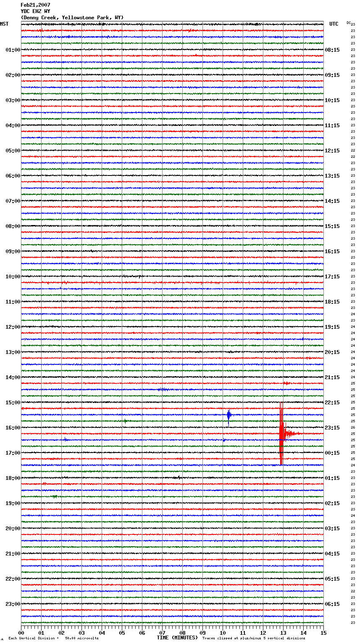
Task: Click minute 13 on the bottom time axis
Action: 283,633
